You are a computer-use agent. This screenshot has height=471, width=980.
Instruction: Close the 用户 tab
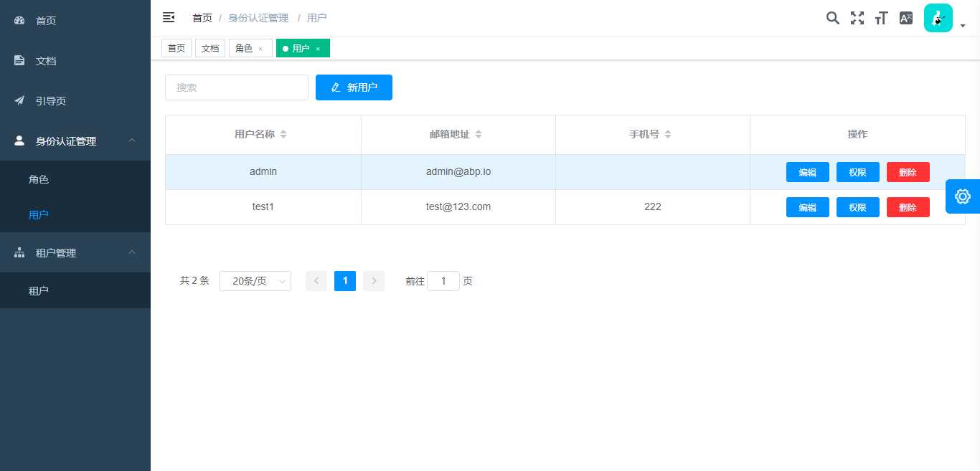tap(318, 49)
